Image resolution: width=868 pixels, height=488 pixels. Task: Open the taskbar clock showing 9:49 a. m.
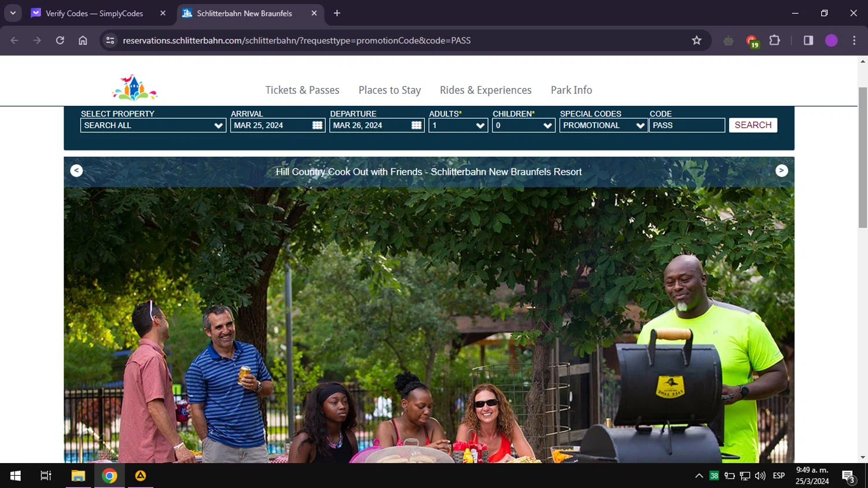[812, 476]
